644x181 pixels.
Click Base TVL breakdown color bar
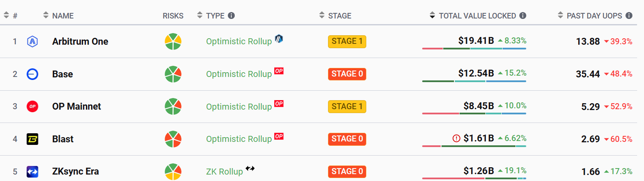click(474, 81)
